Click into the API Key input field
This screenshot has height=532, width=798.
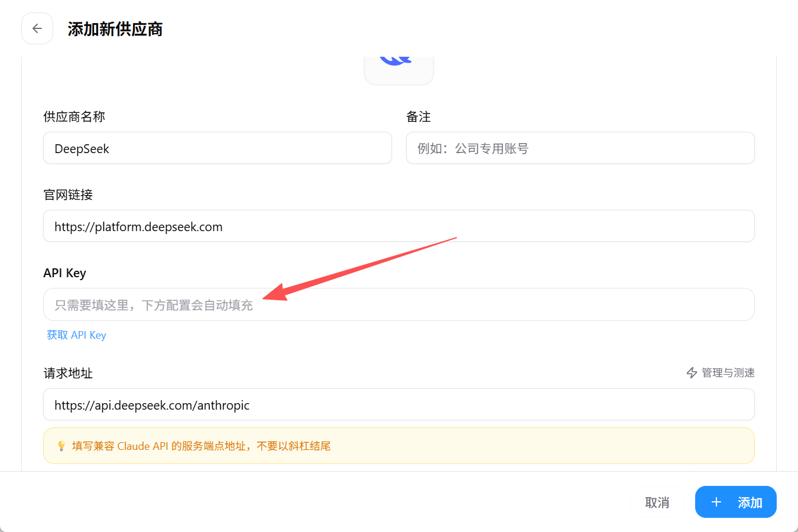(399, 304)
